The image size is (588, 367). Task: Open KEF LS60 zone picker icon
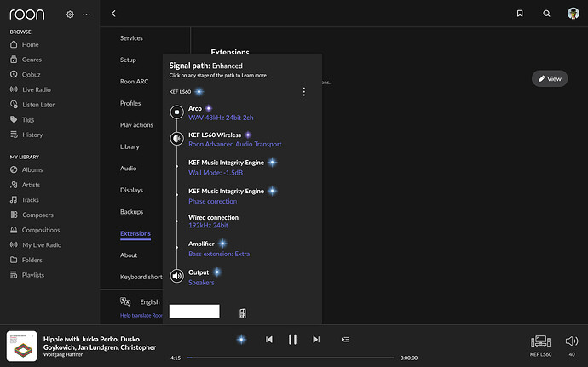[540, 341]
